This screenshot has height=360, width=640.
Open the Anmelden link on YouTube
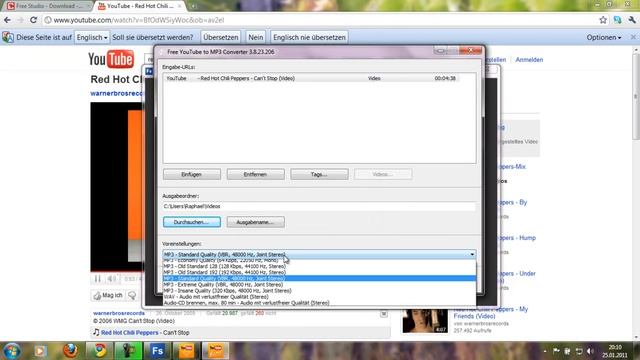pos(529,60)
